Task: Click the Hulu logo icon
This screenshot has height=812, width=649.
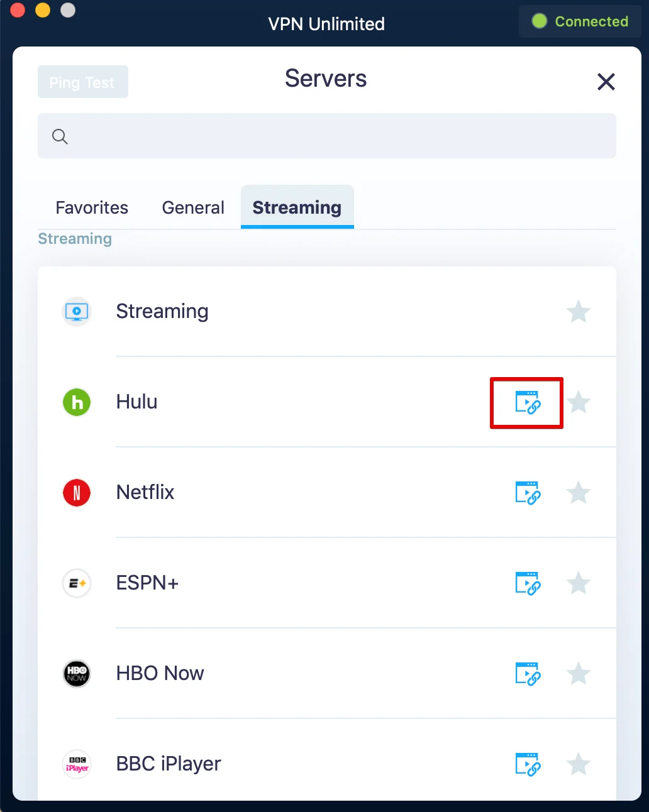Action: pyautogui.click(x=77, y=402)
